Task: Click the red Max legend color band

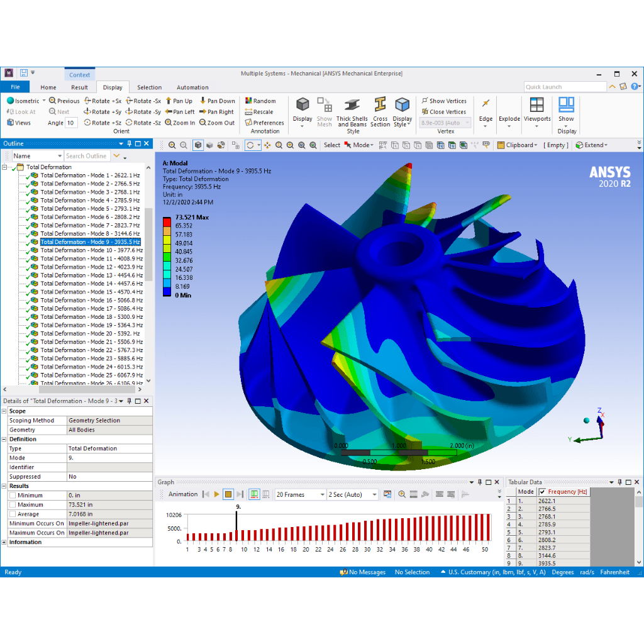Action: (x=167, y=221)
